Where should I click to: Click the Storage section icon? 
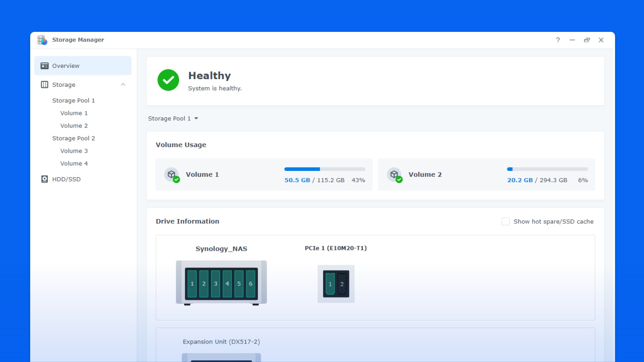(44, 85)
